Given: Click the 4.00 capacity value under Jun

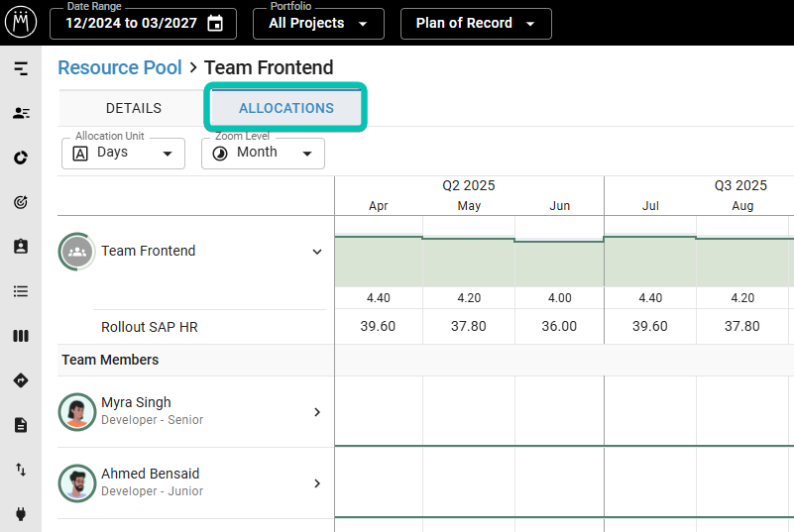Looking at the screenshot, I should coord(559,297).
